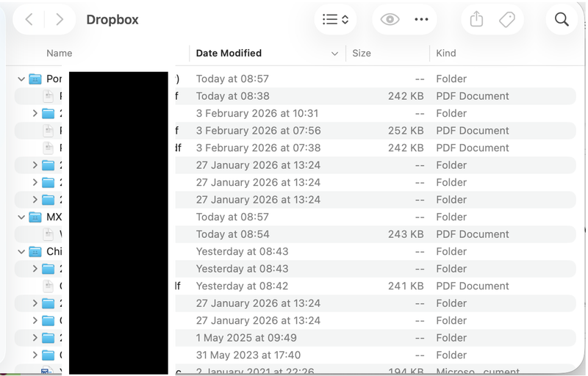
Task: Collapse the Chi folder disclosure triangle
Action: coord(21,252)
